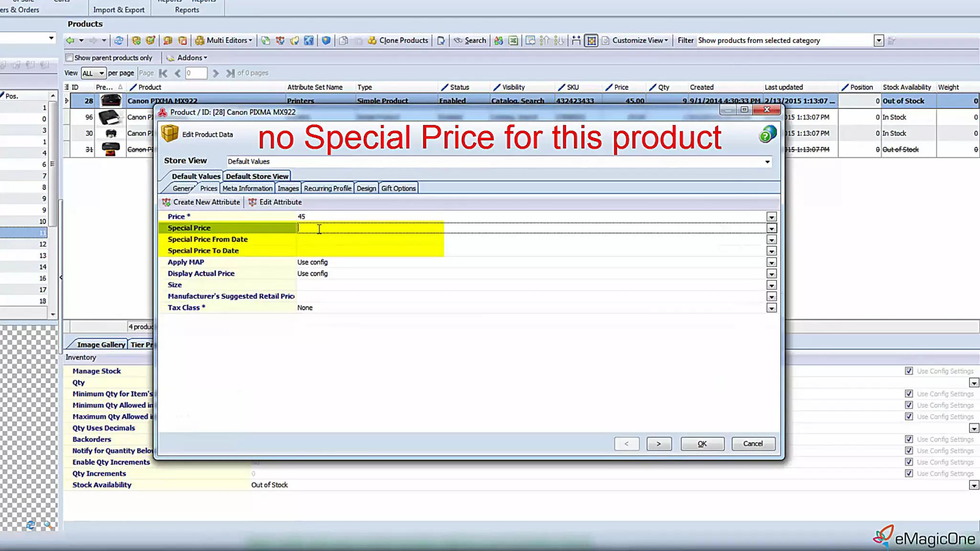This screenshot has width=980, height=551.
Task: Open the Gift Options tab
Action: pyautogui.click(x=398, y=188)
